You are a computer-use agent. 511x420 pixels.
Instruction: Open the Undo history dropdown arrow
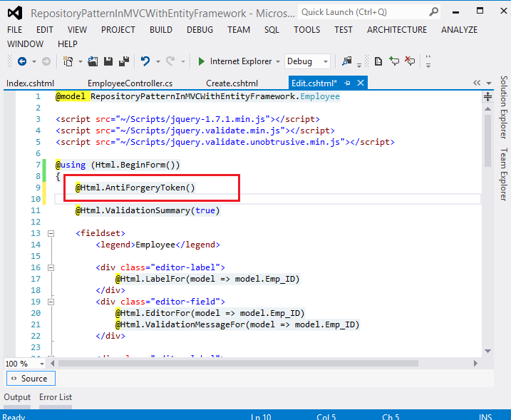pos(158,61)
